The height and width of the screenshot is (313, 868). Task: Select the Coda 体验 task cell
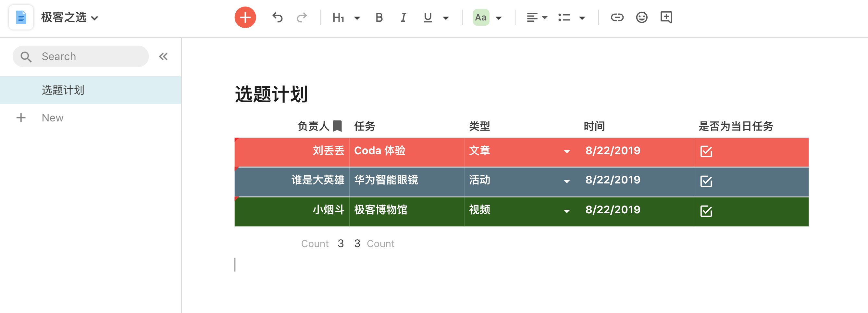407,152
